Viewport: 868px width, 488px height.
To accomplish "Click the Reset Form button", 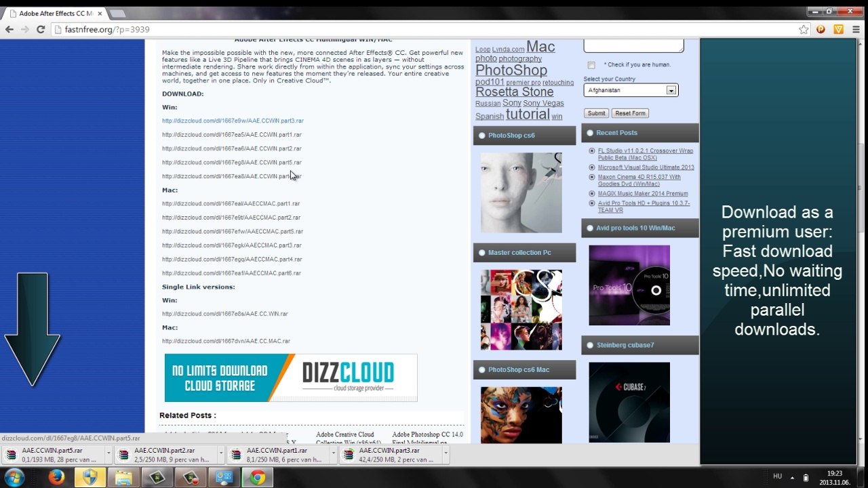I will coord(630,113).
